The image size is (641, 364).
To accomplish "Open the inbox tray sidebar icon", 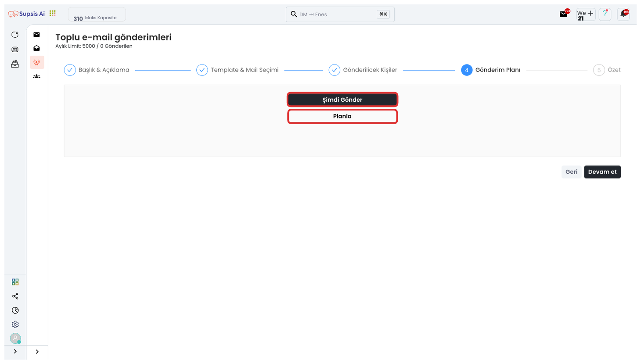I will click(x=15, y=64).
